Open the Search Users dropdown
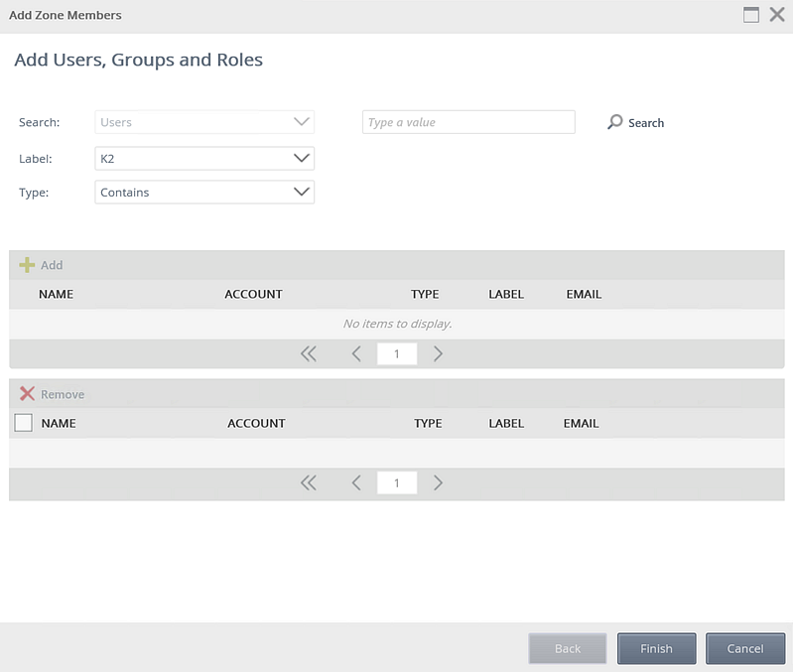794x672 pixels. [x=204, y=122]
